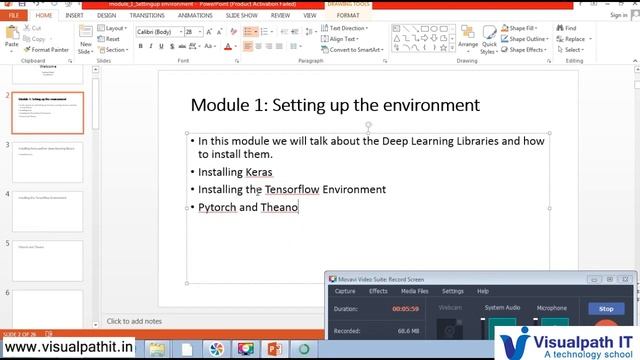Pick the right arrow shape
Viewport: 640px width, 360px height.
pyautogui.click(x=425, y=38)
